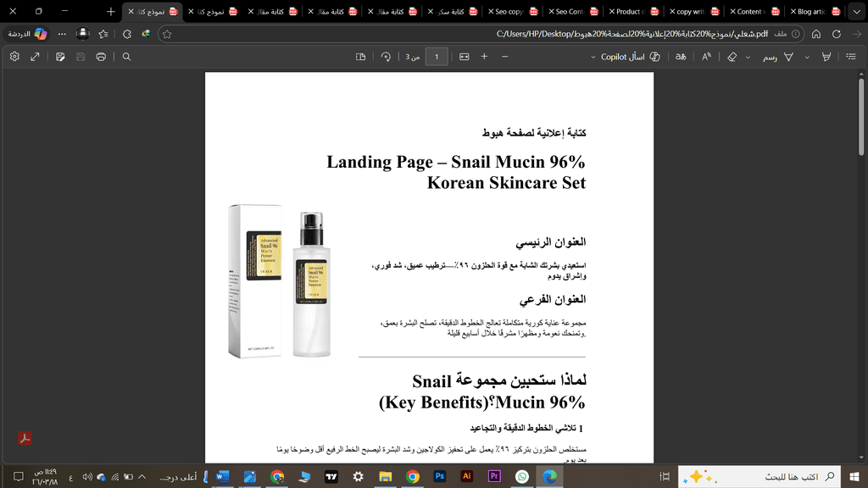This screenshot has height=488, width=868.
Task: Expand the tab search chevron
Action: pos(857,11)
